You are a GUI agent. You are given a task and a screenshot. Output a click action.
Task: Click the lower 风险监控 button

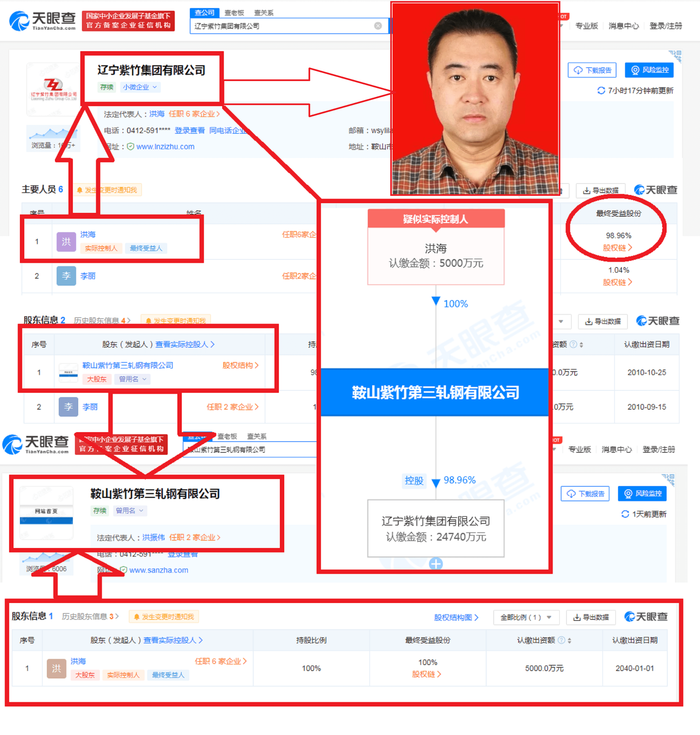642,494
